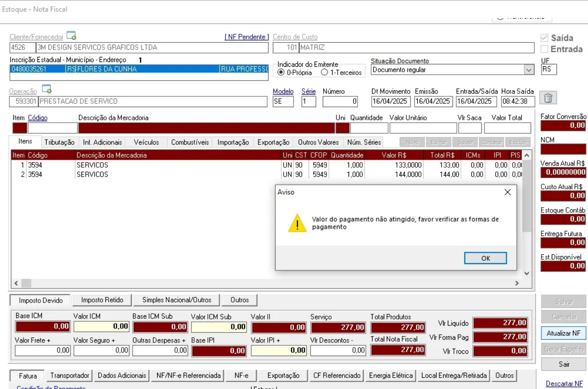This screenshot has width=588, height=389.
Task: Click the warning triangle icon in Aviso
Action: click(x=297, y=223)
